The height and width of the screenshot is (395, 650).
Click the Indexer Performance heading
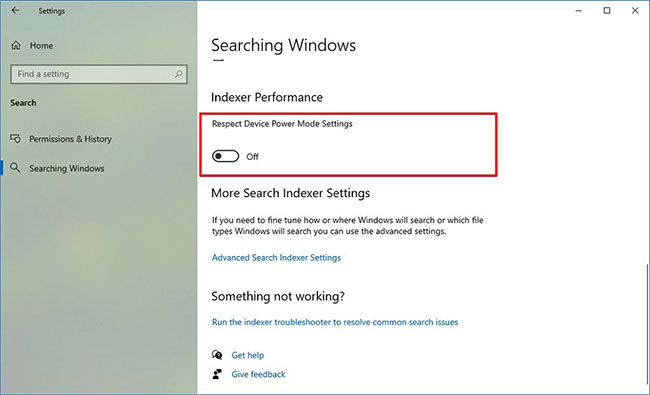coord(267,97)
